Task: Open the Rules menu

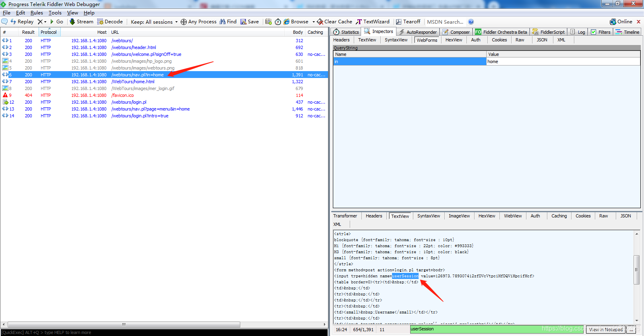Action: click(37, 13)
